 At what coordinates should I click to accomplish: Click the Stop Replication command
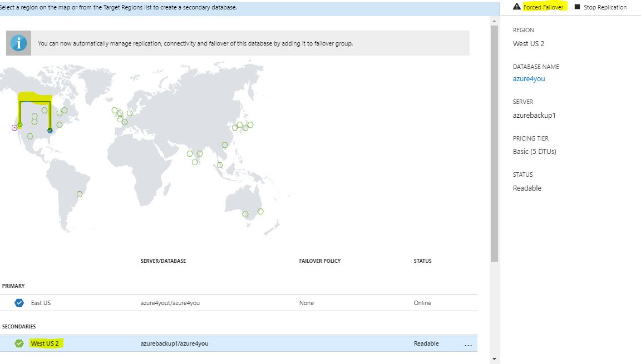pos(605,7)
